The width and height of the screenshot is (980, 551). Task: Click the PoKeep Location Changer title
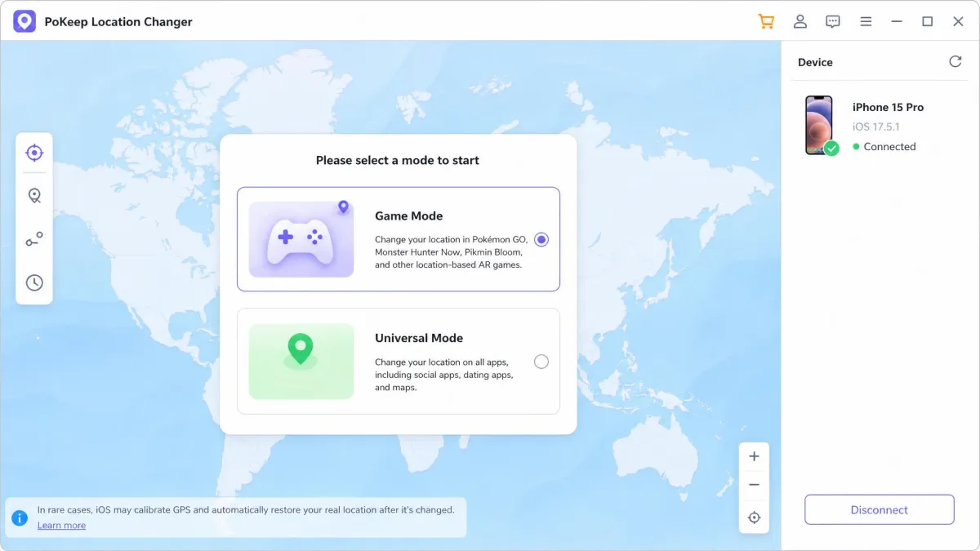[x=118, y=22]
